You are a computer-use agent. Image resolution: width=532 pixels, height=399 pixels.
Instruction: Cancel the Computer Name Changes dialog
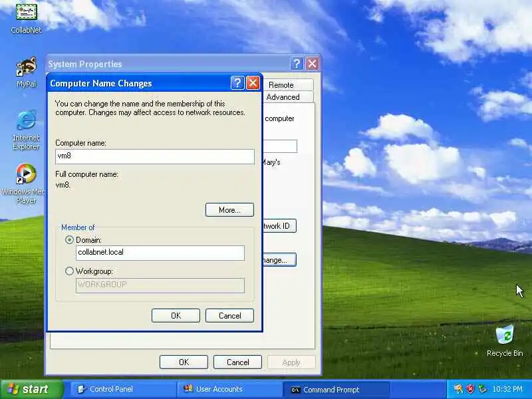tap(229, 315)
